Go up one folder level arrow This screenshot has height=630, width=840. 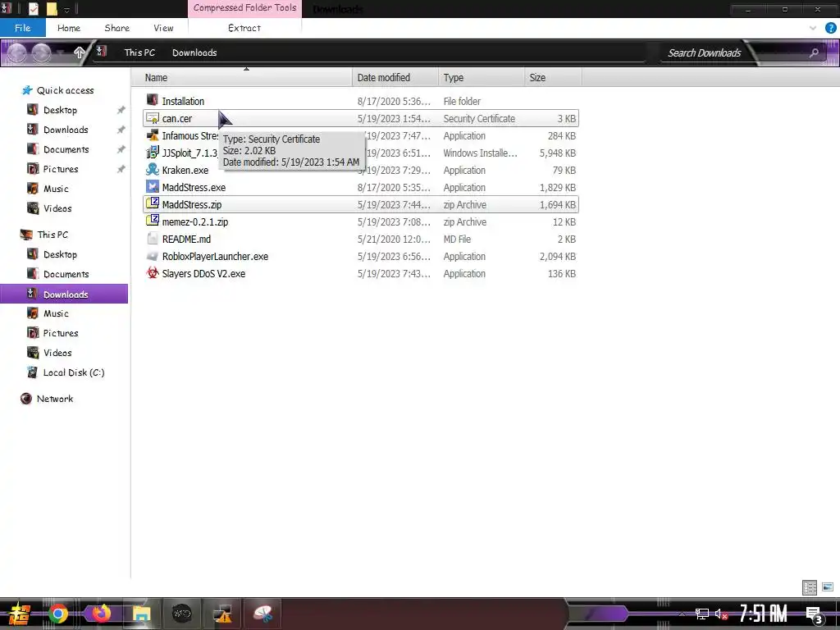pos(80,52)
